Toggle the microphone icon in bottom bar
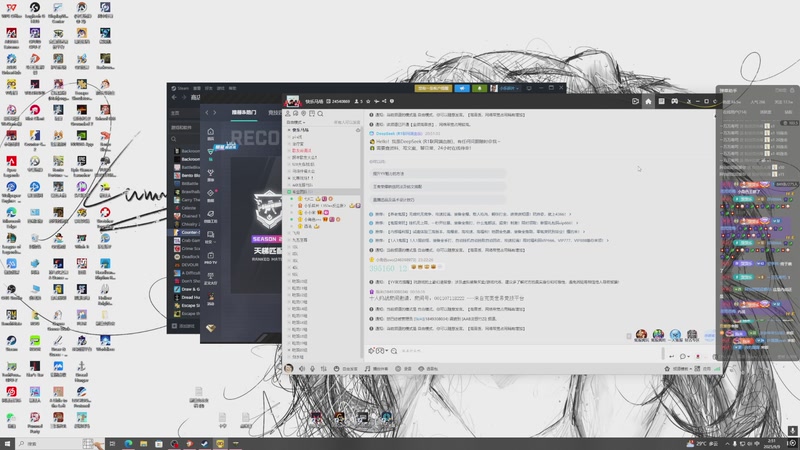Screen dimensions: 800x450 pyautogui.click(x=312, y=368)
